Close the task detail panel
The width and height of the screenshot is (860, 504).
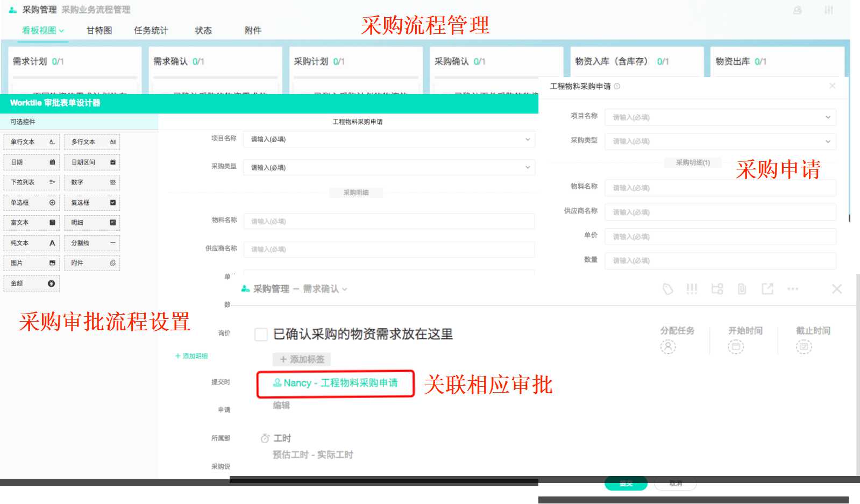837,289
